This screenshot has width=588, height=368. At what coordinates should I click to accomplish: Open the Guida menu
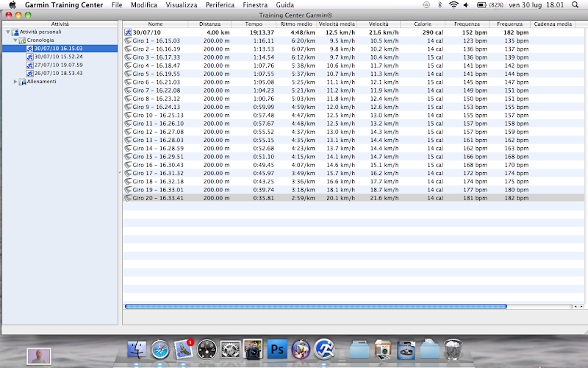pyautogui.click(x=285, y=5)
